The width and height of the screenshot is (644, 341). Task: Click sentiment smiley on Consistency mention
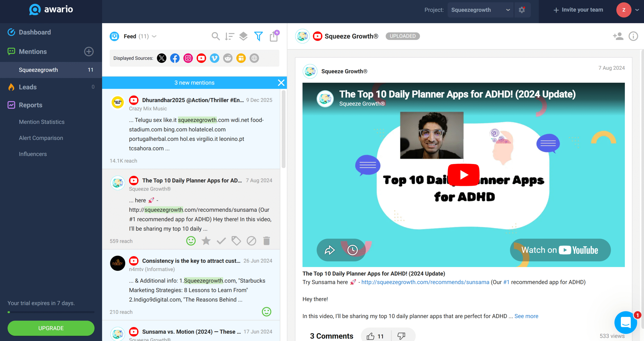(266, 312)
